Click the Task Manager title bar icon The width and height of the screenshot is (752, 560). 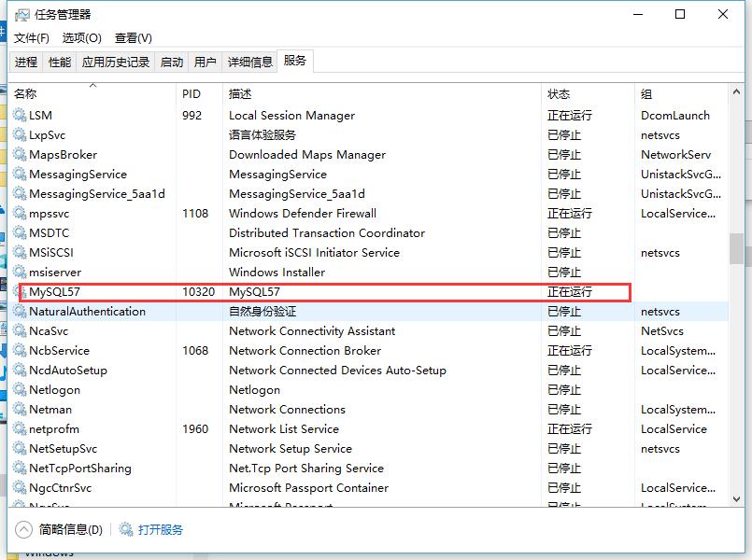coord(22,15)
